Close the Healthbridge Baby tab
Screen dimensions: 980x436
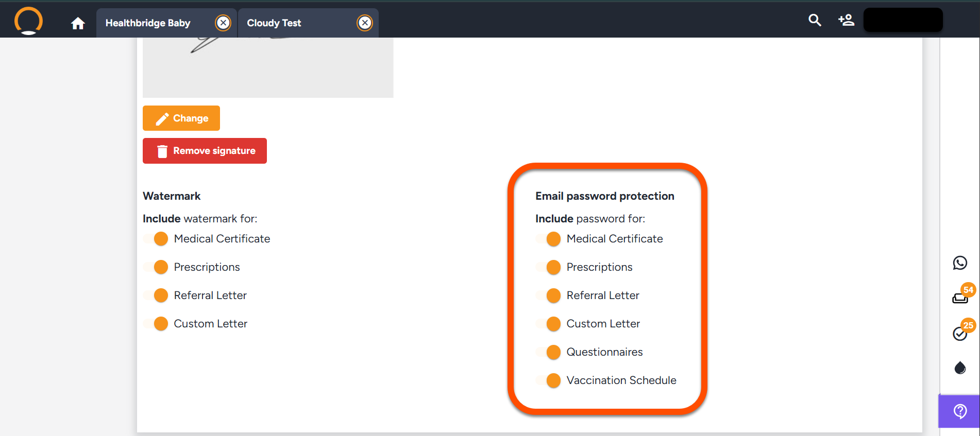[x=223, y=23]
